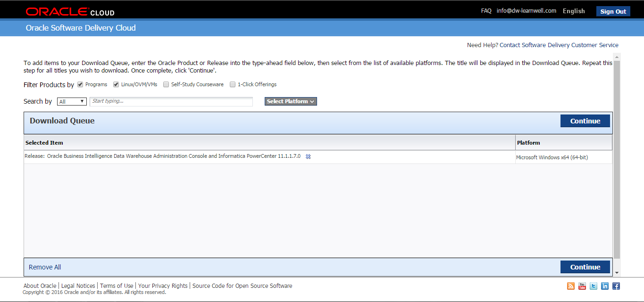This screenshot has width=644, height=302.
Task: Click the Download Queue heading
Action: coord(62,121)
